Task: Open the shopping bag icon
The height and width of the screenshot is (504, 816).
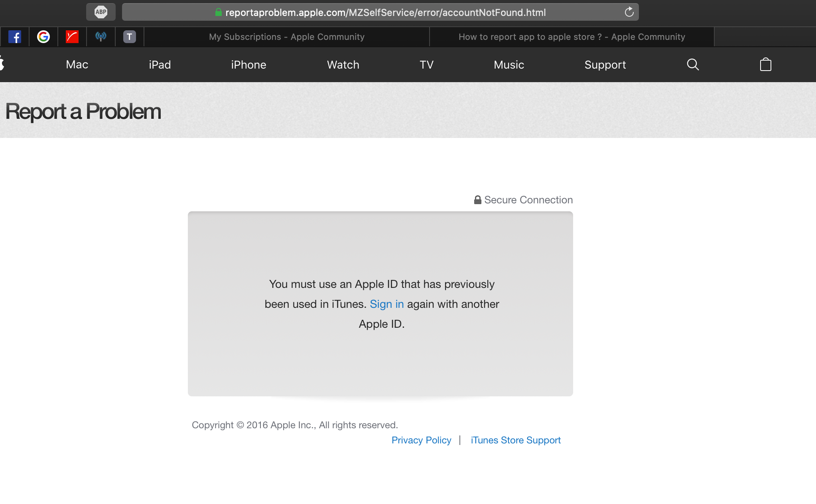Action: click(765, 65)
